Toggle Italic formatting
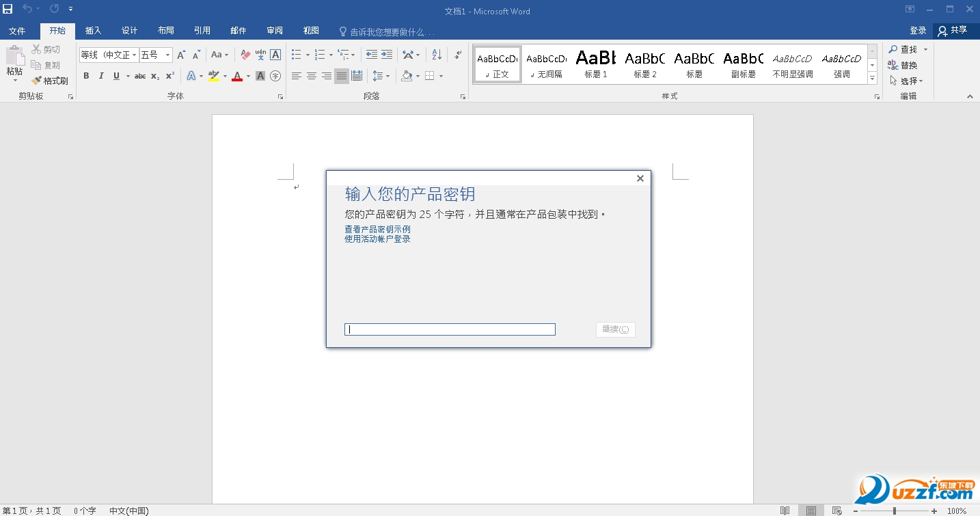 click(101, 76)
